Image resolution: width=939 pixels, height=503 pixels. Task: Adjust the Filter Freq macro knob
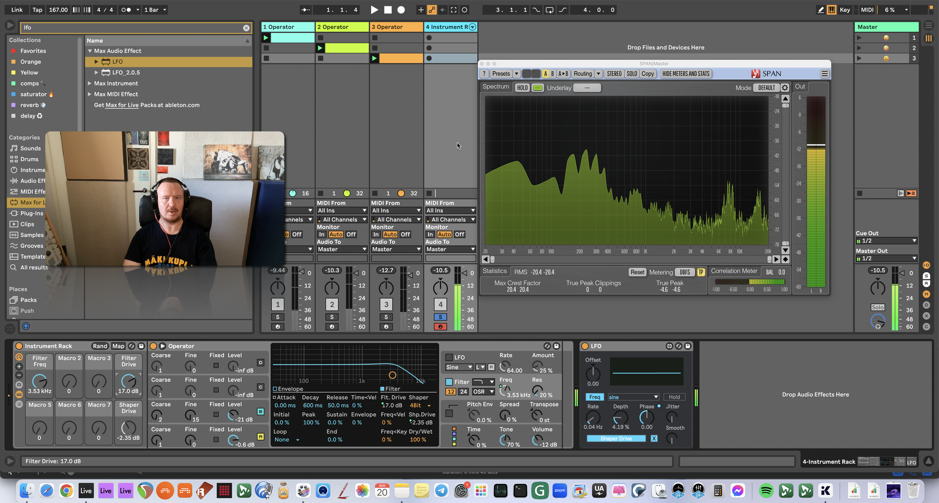click(x=40, y=381)
